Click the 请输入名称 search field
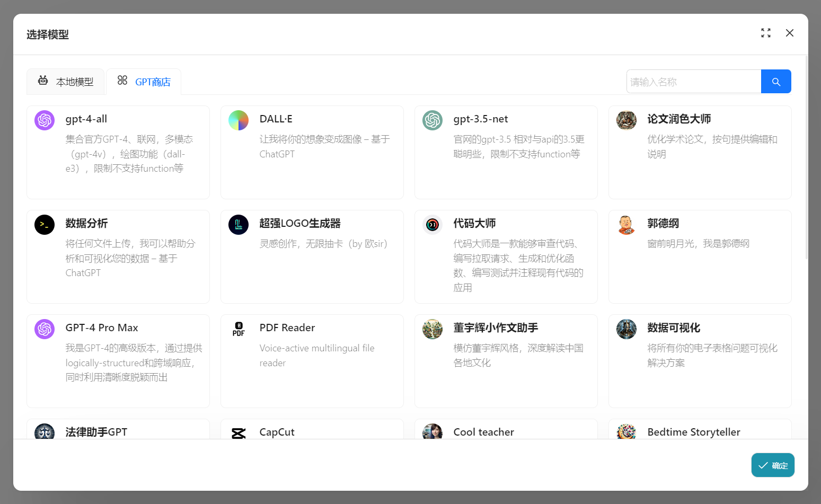 point(694,82)
